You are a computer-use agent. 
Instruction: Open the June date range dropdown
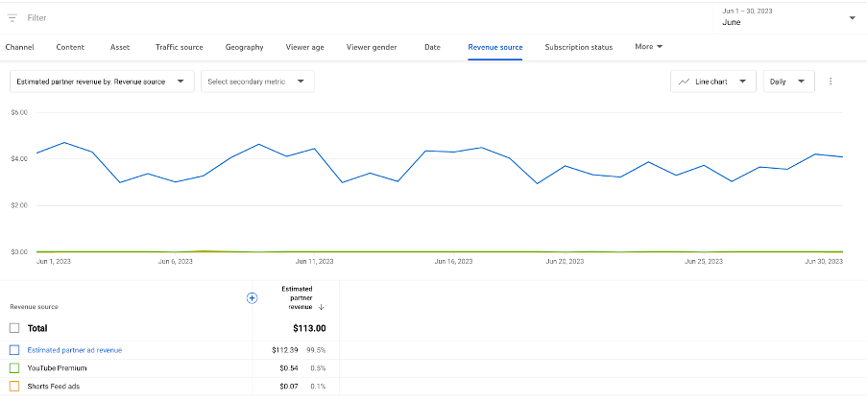pyautogui.click(x=851, y=17)
